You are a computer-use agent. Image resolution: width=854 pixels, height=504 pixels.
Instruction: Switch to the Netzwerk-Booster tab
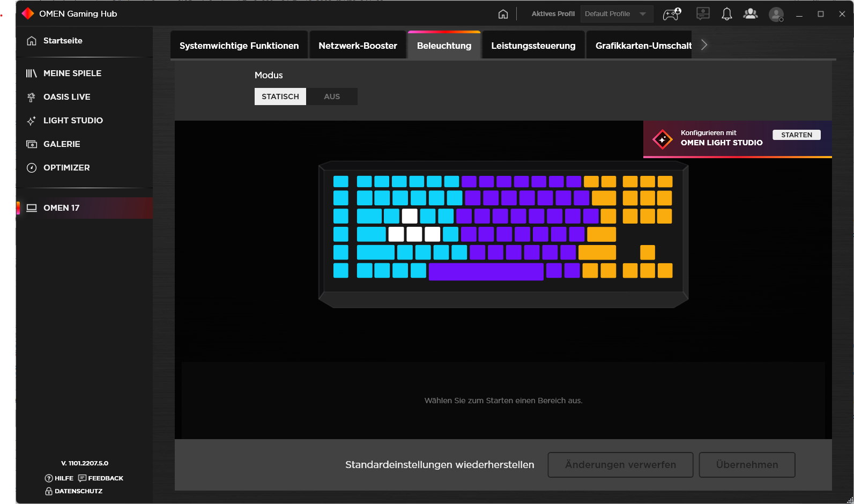click(x=358, y=46)
